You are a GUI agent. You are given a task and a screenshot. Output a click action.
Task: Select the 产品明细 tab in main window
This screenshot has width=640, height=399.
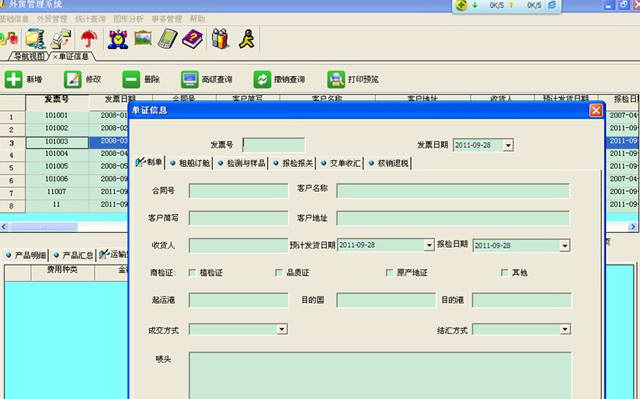pos(26,255)
